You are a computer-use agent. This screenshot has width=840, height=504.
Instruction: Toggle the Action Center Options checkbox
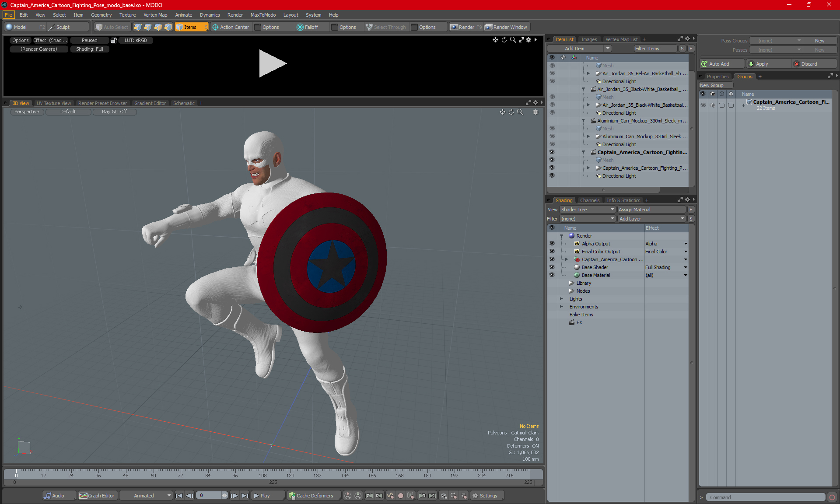pos(258,27)
